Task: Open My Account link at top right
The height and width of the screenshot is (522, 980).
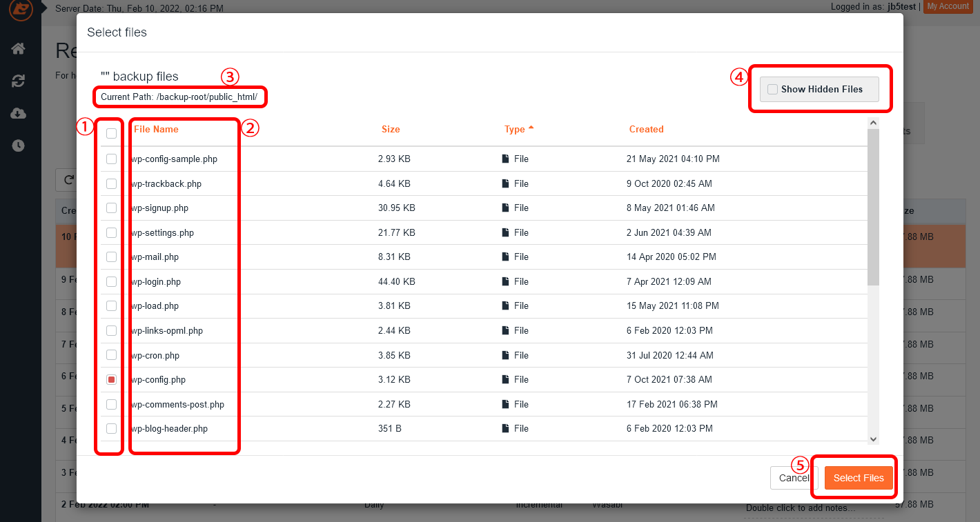Action: pyautogui.click(x=948, y=6)
